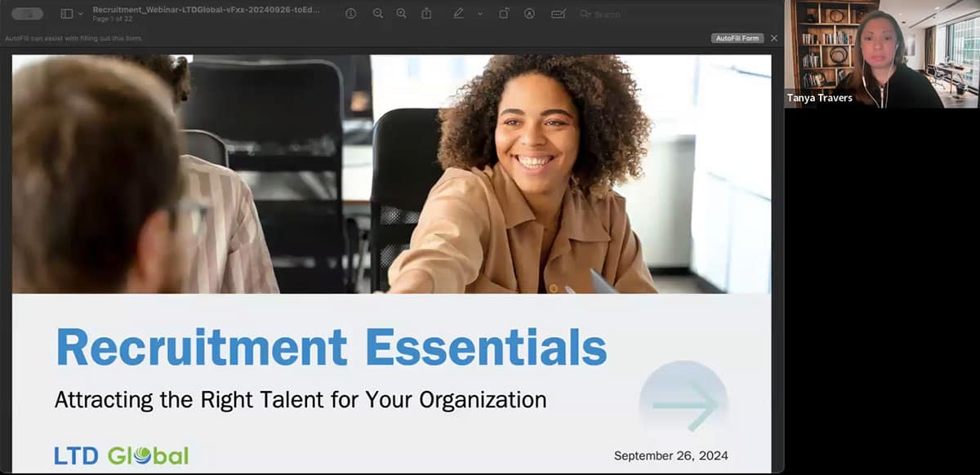This screenshot has width=980, height=475.
Task: Click the arrow graphic on the slide
Action: click(684, 403)
